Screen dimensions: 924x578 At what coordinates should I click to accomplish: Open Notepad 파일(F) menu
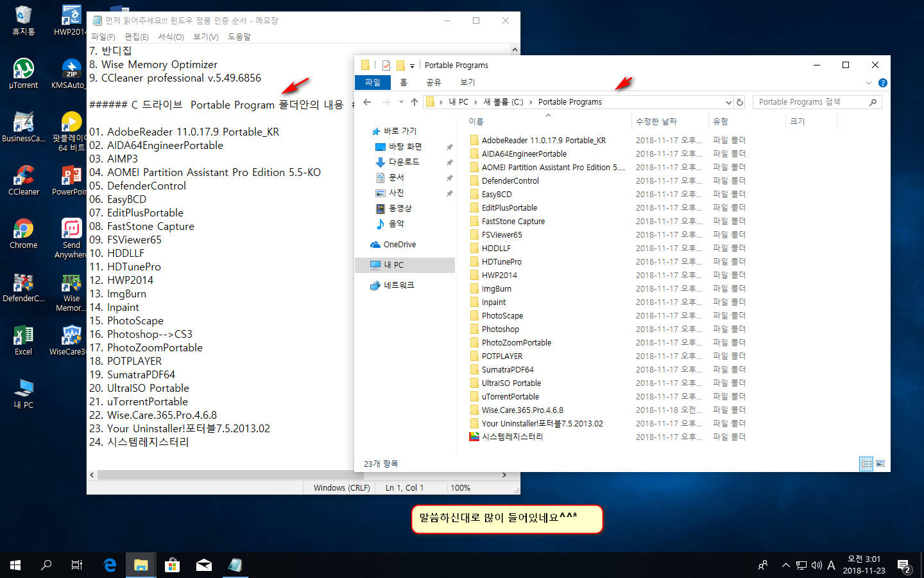coord(103,37)
